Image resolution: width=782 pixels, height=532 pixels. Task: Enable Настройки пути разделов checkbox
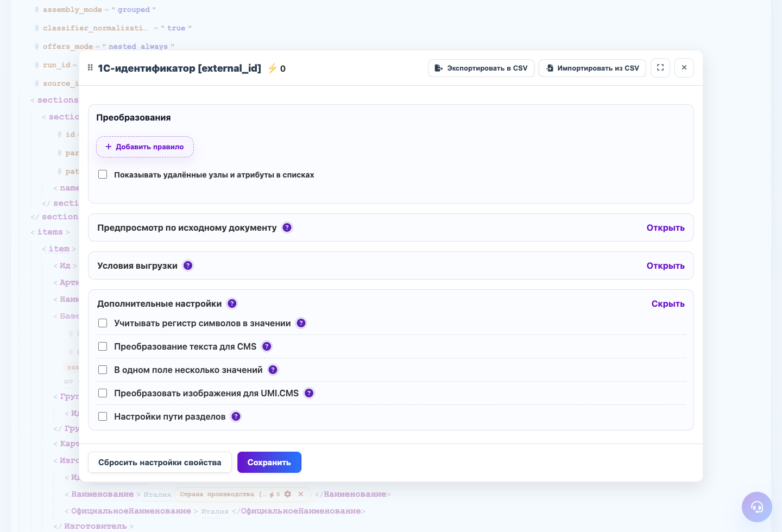coord(103,416)
